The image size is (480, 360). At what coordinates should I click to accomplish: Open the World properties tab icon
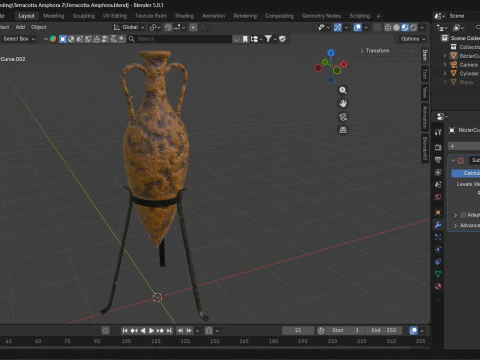tap(438, 197)
